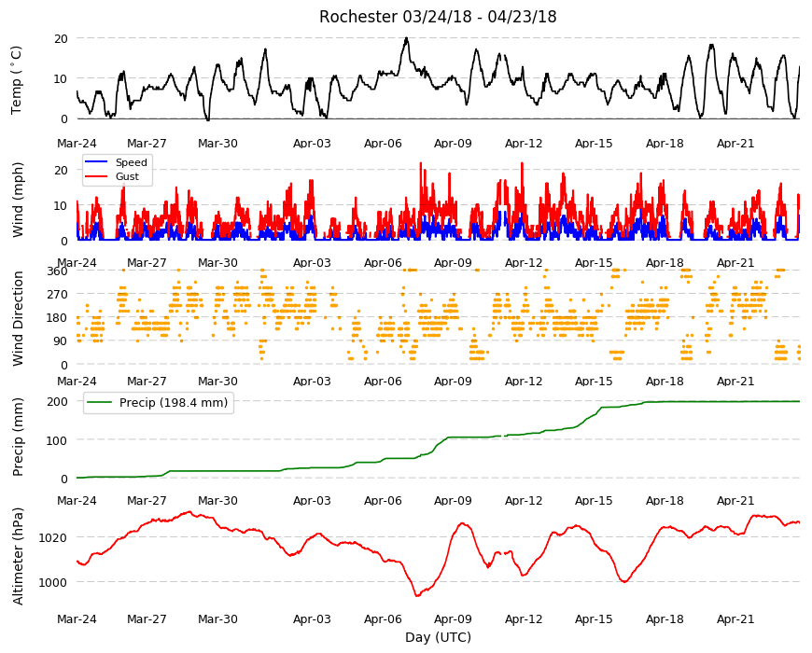Select the Gust legend label

click(x=127, y=176)
